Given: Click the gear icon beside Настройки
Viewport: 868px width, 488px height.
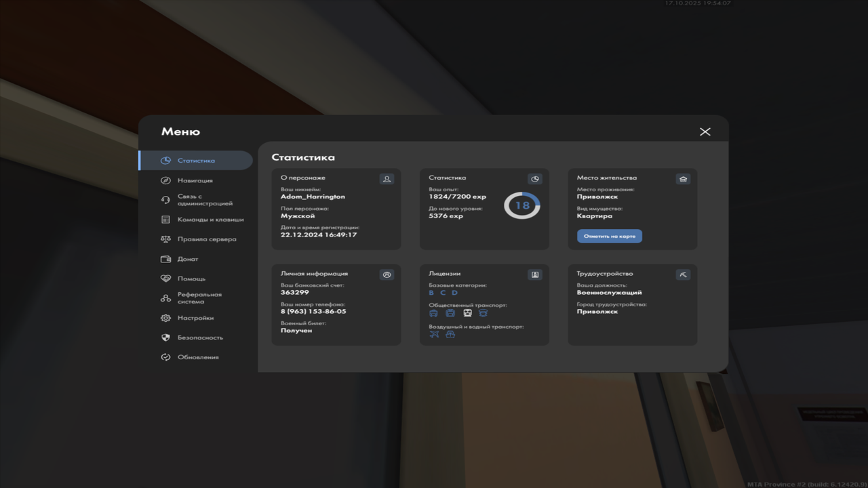Looking at the screenshot, I should 165,318.
